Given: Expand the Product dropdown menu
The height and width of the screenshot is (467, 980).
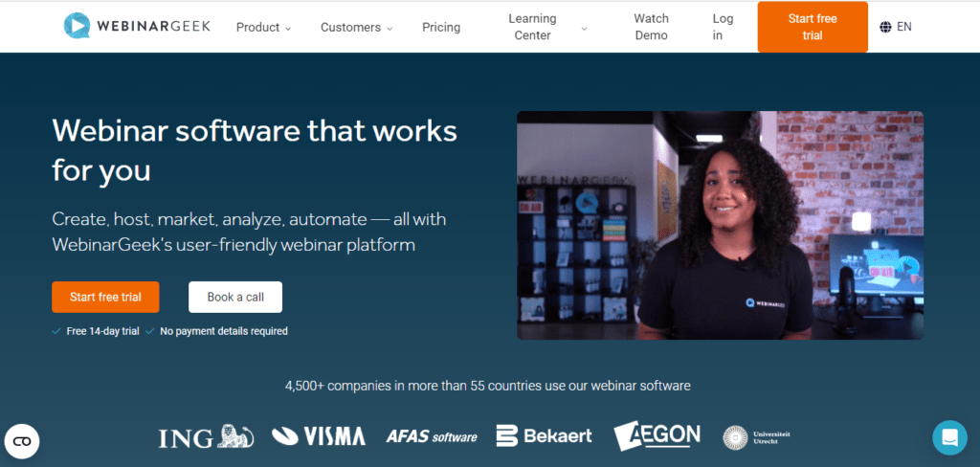Looking at the screenshot, I should click(x=264, y=28).
